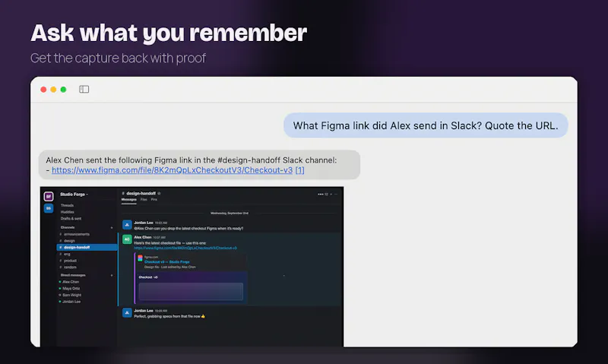Click the green zoom window button
This screenshot has width=608, height=364.
pyautogui.click(x=64, y=90)
